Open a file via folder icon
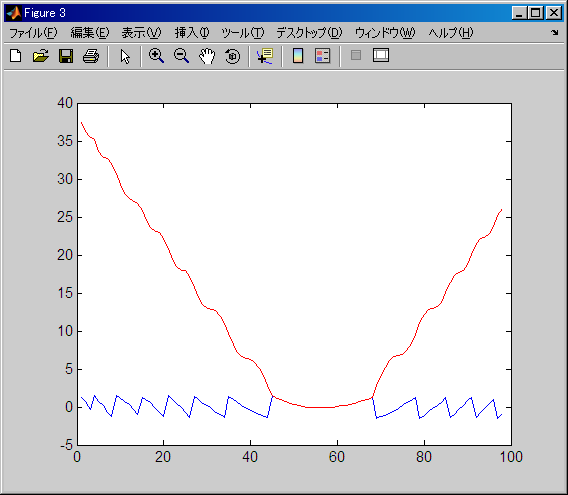568x495 pixels. pyautogui.click(x=41, y=56)
